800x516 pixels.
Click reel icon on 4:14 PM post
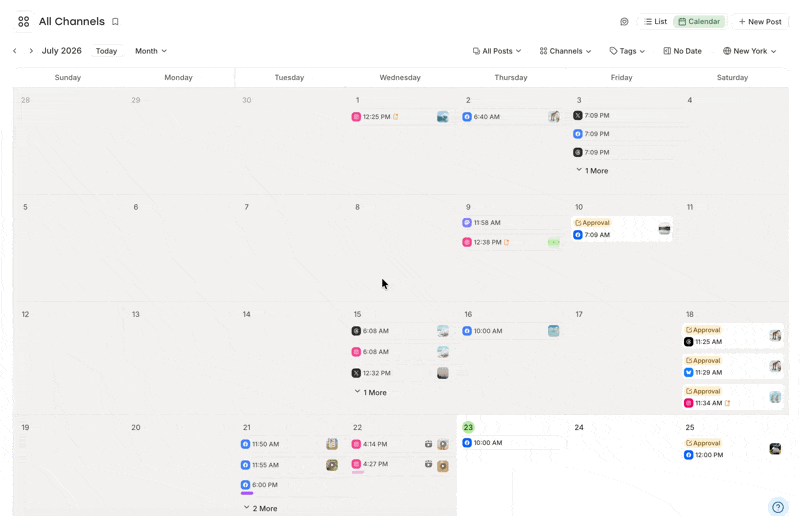tap(429, 444)
